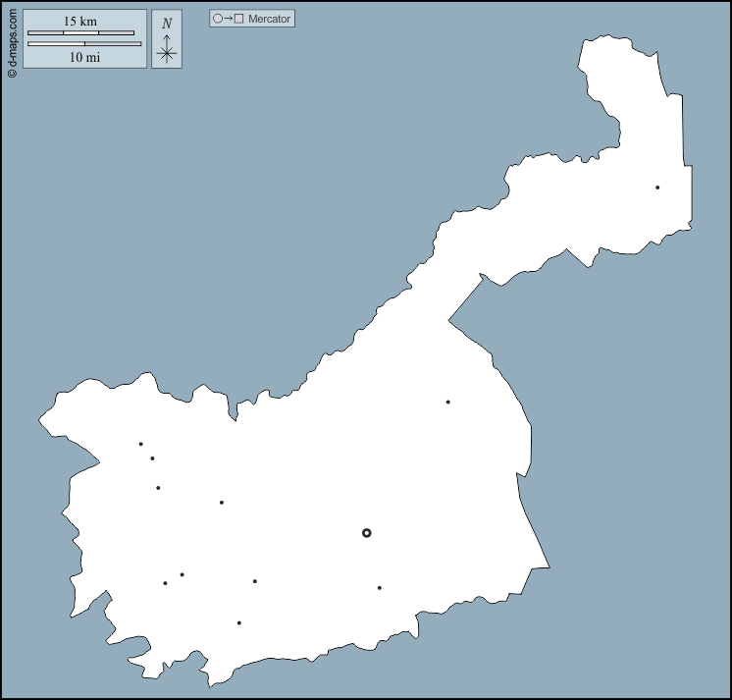This screenshot has height=700, width=732.
Task: Select the ring-shaped capital city marker
Action: [366, 533]
